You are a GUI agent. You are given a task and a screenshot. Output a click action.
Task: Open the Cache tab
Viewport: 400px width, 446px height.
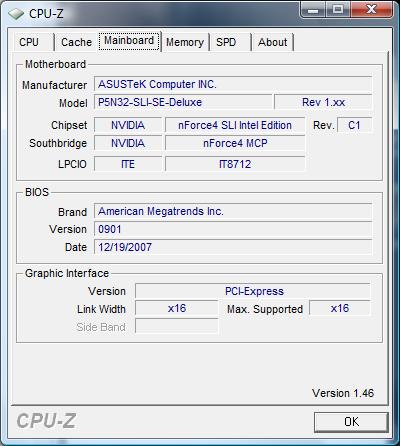pos(76,42)
